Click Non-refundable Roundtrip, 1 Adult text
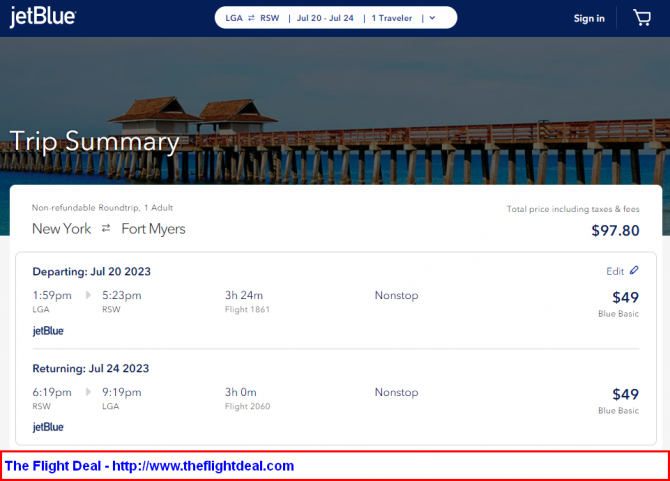This screenshot has height=481, width=670. point(103,208)
